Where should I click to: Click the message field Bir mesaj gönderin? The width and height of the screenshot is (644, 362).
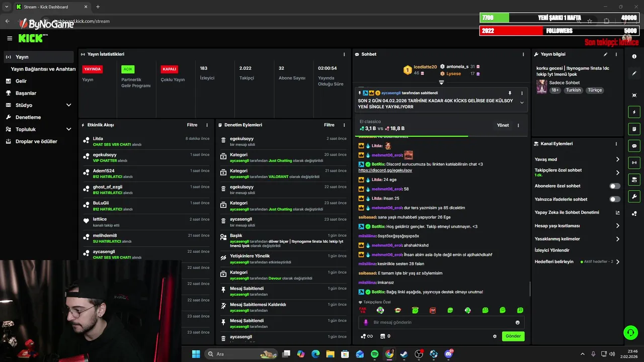click(441, 322)
